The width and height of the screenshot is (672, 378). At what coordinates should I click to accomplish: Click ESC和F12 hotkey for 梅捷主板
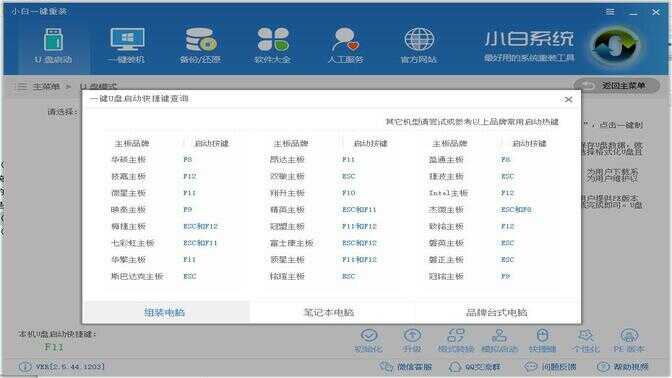[x=201, y=226]
